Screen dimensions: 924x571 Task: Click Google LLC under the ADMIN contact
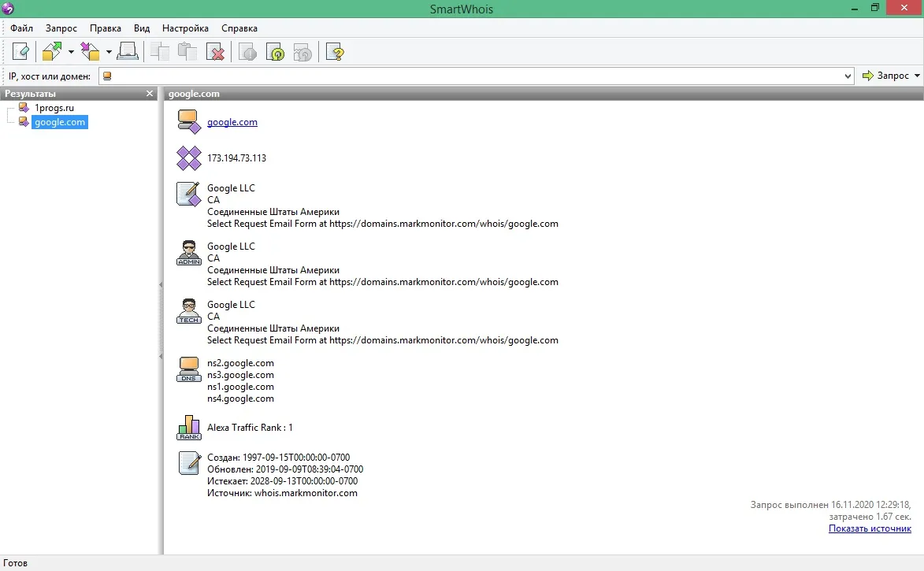pos(231,247)
